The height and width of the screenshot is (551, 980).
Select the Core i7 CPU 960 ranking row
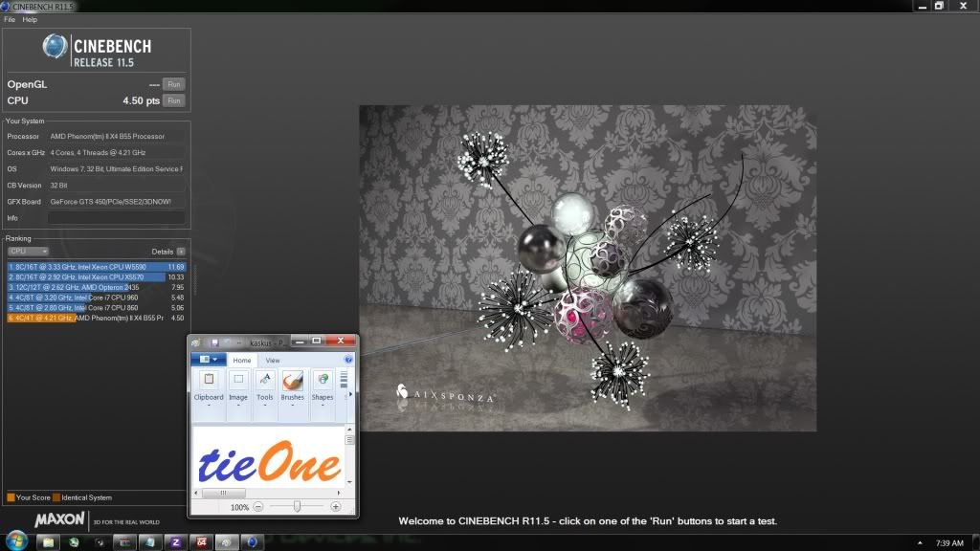tap(97, 298)
